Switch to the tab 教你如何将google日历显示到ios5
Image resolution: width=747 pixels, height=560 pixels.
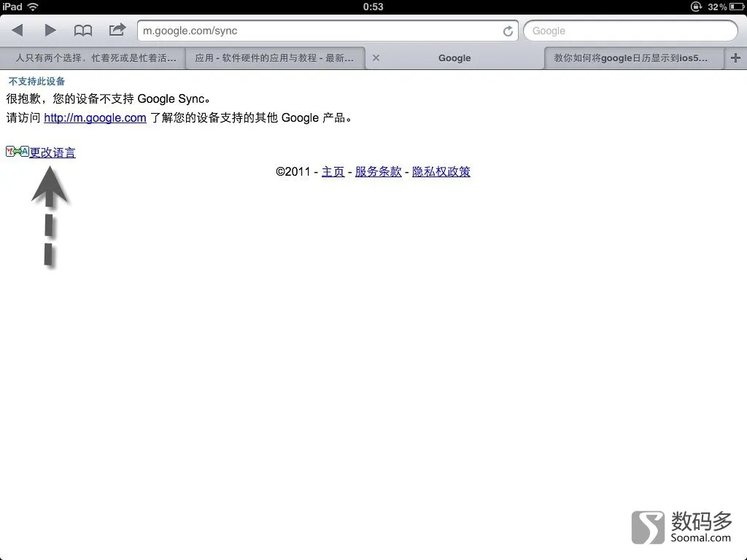[x=634, y=58]
